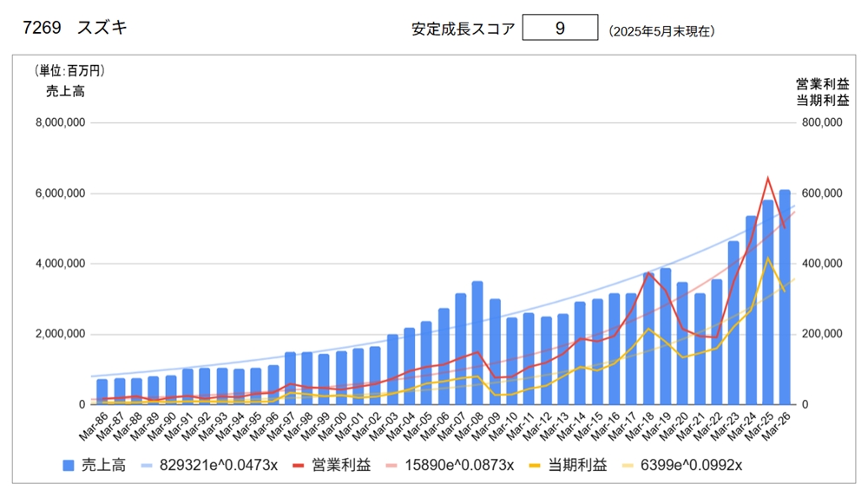Click the Mar-09 x-axis label
868x497 pixels.
pos(486,427)
